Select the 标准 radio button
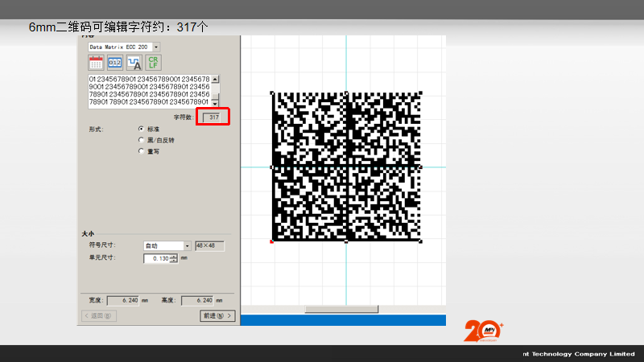 tap(142, 129)
